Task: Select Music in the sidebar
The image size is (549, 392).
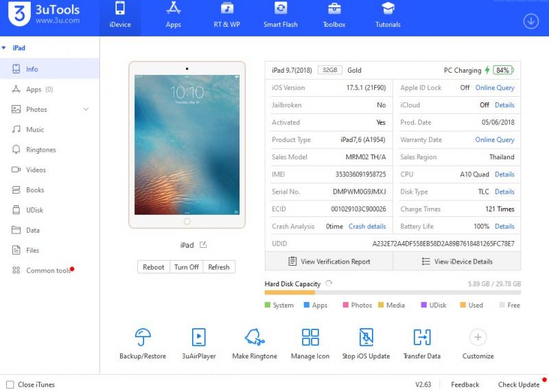Action: [x=49, y=129]
